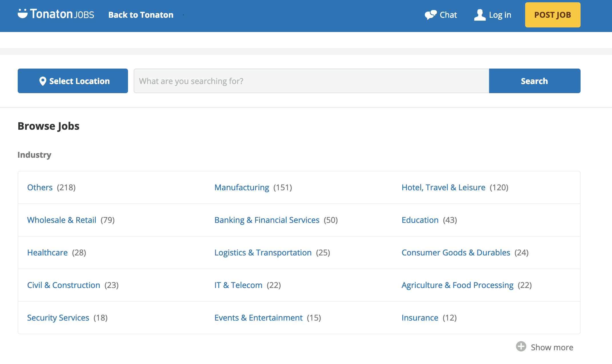Open the Chat speech bubble icon

[431, 15]
